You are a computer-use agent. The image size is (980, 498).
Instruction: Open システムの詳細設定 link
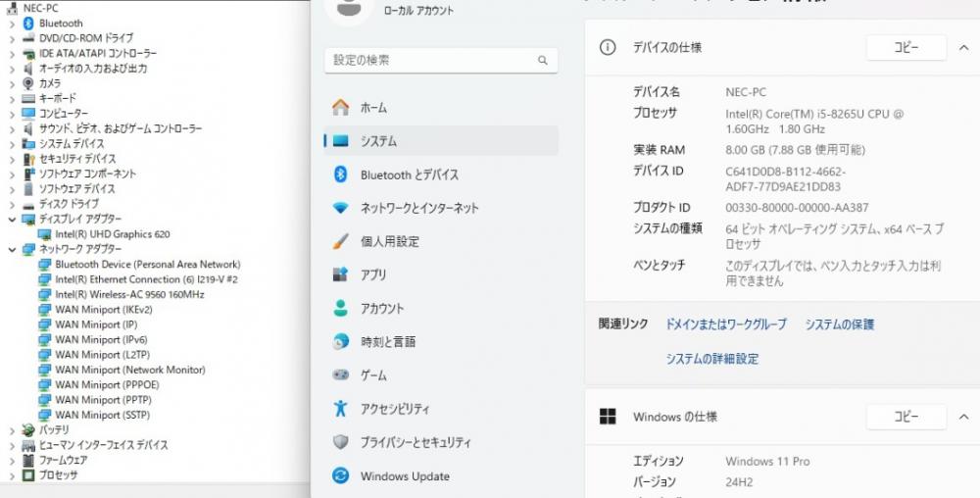pyautogui.click(x=711, y=359)
